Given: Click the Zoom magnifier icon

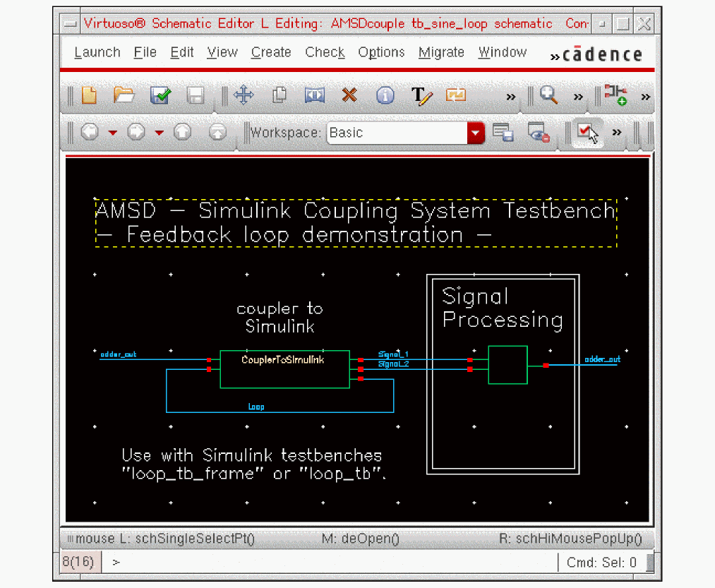Looking at the screenshot, I should point(548,95).
